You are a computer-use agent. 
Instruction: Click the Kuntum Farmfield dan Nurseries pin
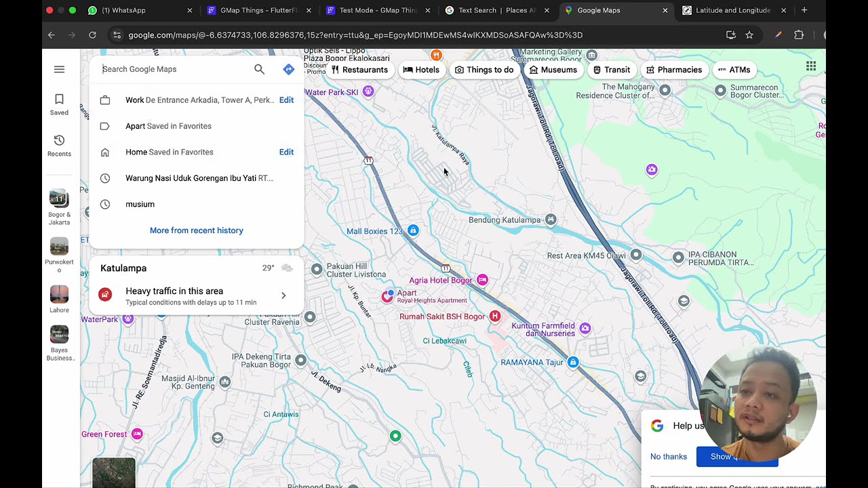coord(585,329)
